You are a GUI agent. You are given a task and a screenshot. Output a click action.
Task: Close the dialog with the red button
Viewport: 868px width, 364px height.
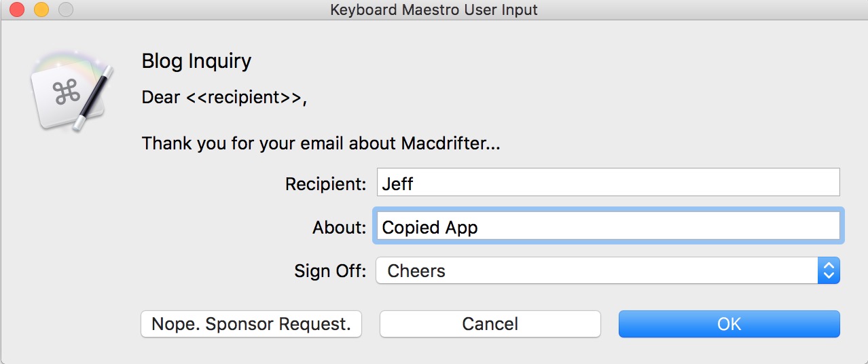tap(18, 10)
